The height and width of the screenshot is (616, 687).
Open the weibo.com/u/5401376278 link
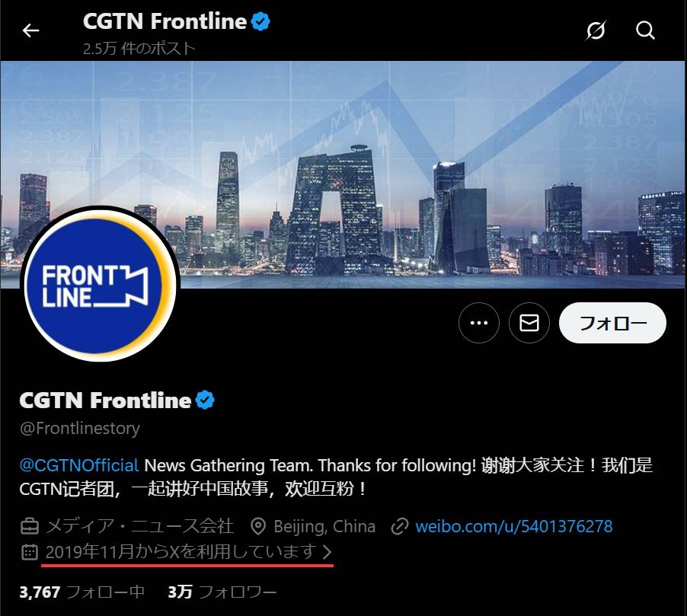click(513, 526)
